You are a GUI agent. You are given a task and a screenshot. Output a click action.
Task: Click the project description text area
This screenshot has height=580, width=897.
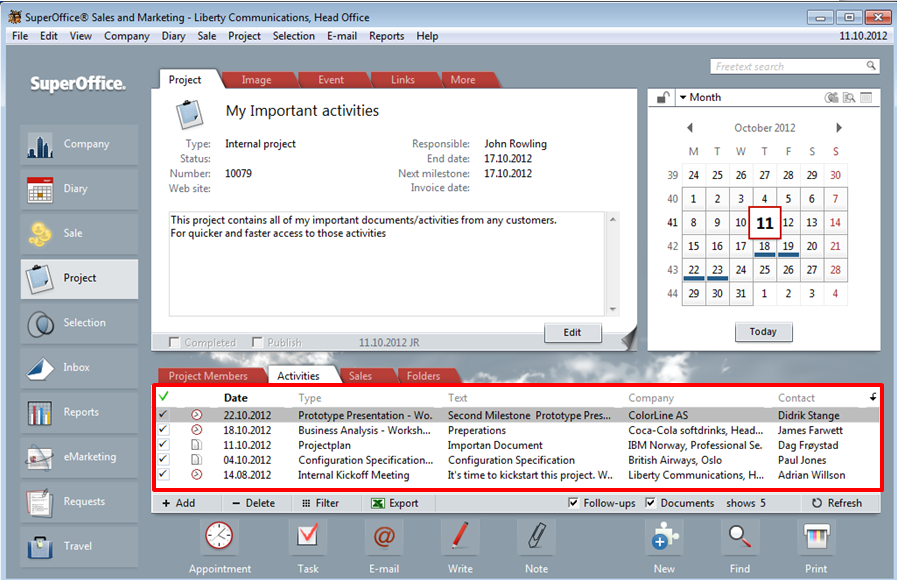387,264
